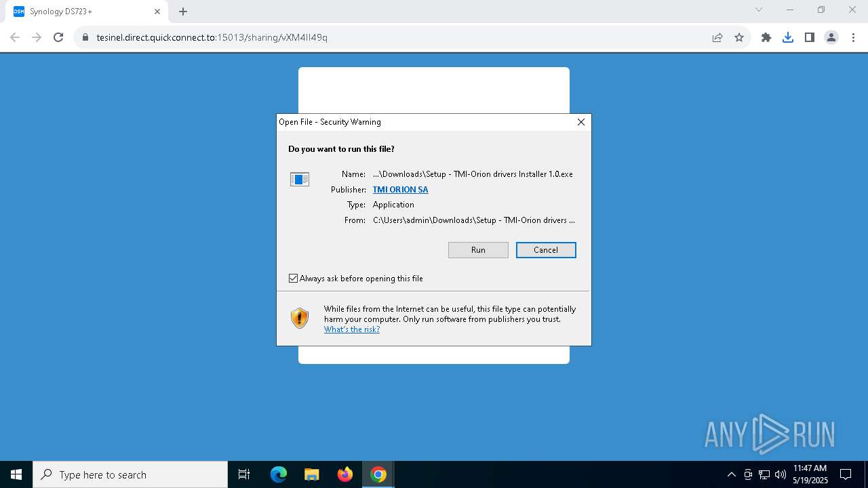Click the taskbar search box
The width and height of the screenshot is (868, 488).
tap(130, 474)
